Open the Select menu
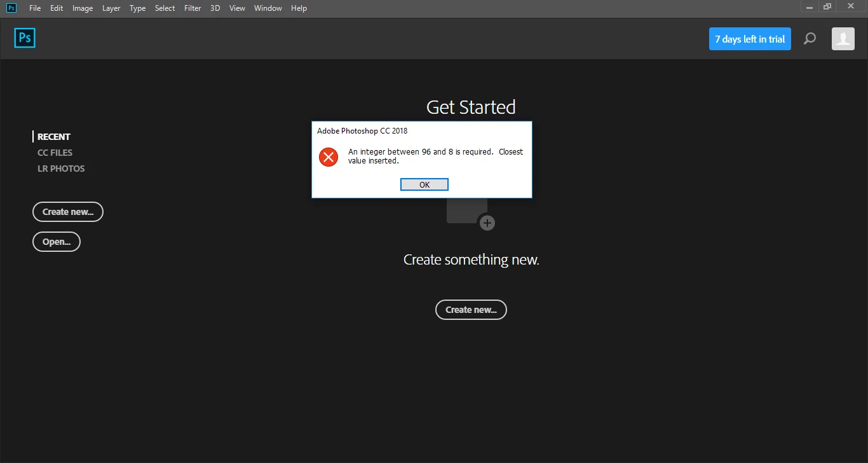868x463 pixels. [165, 8]
